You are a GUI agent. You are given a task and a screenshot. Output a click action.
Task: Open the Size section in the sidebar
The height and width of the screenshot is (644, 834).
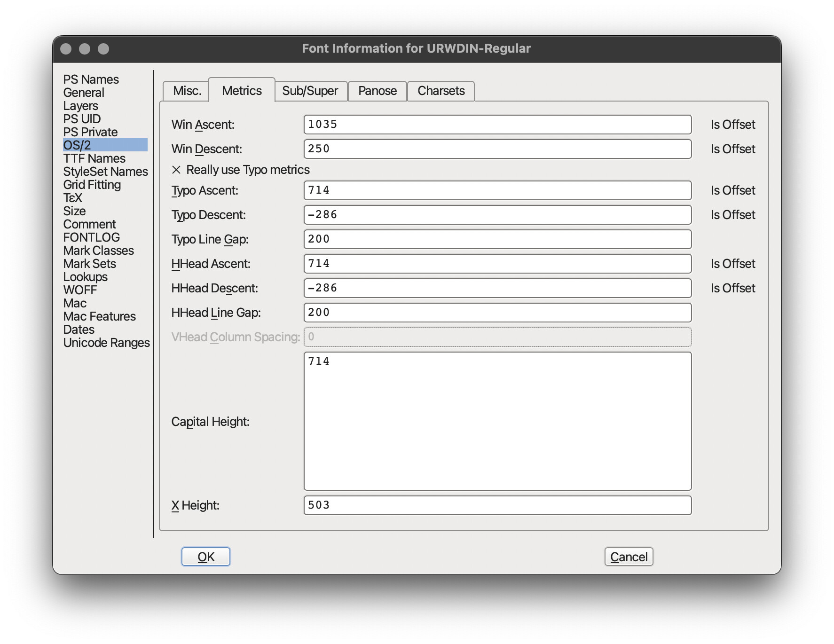tap(75, 211)
